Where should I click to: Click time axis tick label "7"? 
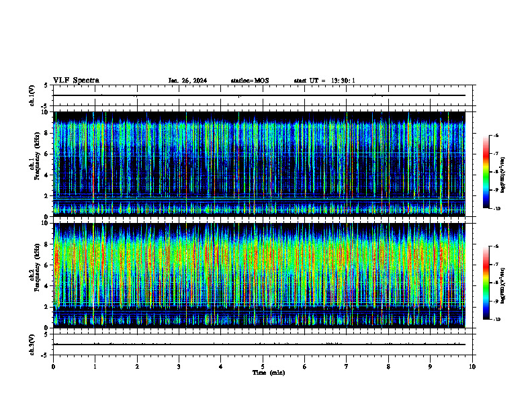click(347, 367)
